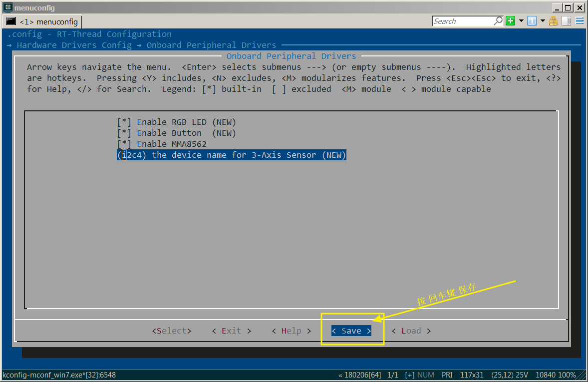The height and width of the screenshot is (382, 588).
Task: Open dropdown arrow beside new console button
Action: pos(521,21)
